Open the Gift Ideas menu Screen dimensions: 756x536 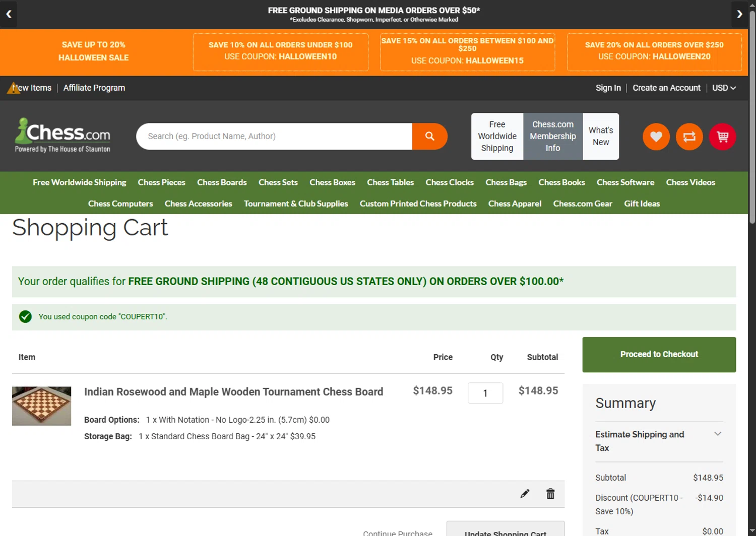(642, 204)
